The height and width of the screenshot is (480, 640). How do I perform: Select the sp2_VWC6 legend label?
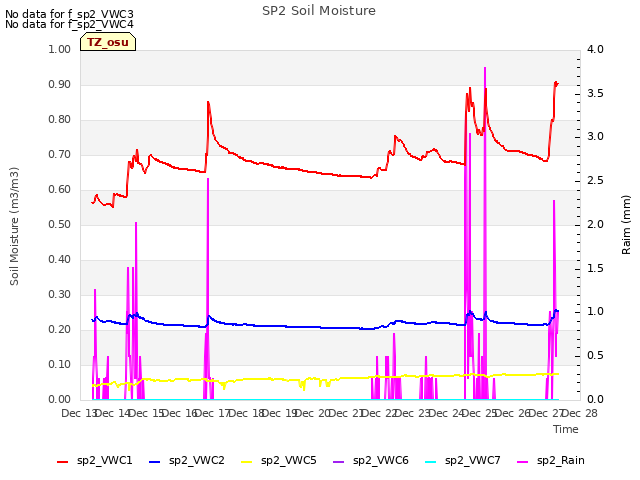[x=381, y=461]
